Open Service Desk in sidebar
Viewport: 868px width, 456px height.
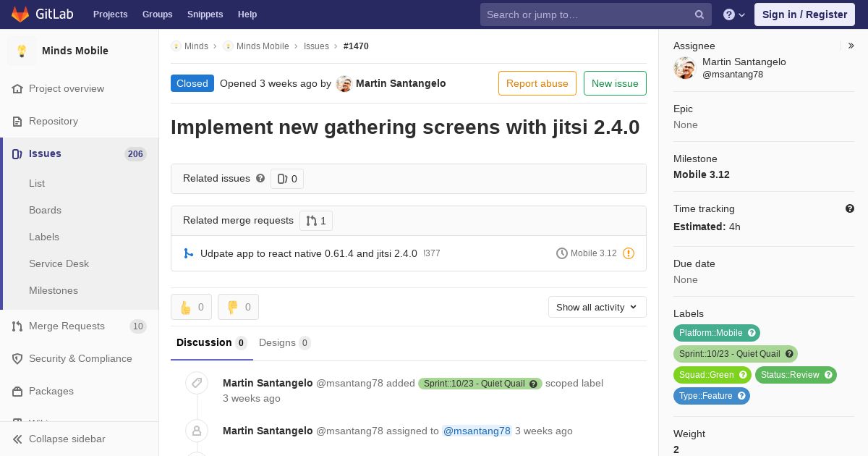[59, 263]
